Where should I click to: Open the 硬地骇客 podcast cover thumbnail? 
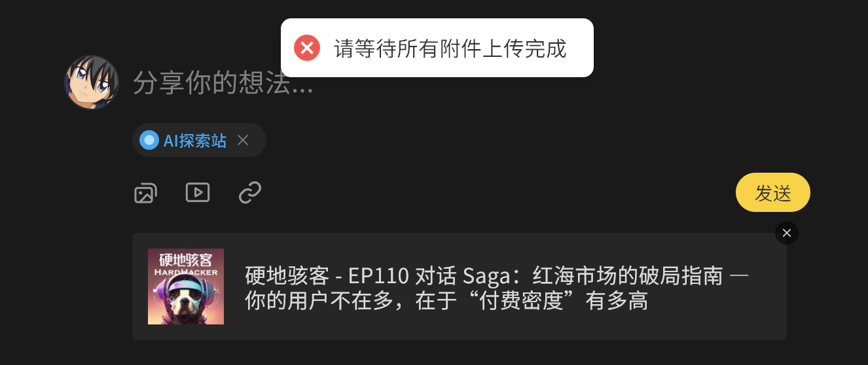click(x=186, y=287)
